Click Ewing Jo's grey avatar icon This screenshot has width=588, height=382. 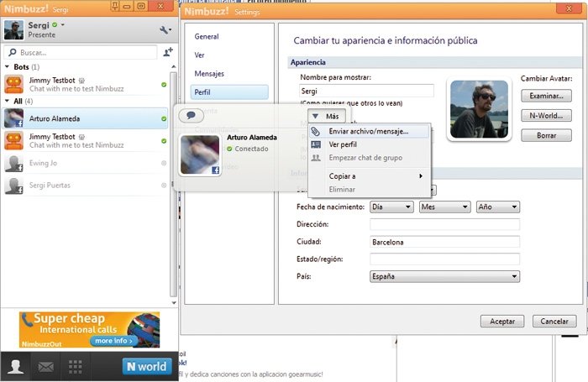coord(14,163)
